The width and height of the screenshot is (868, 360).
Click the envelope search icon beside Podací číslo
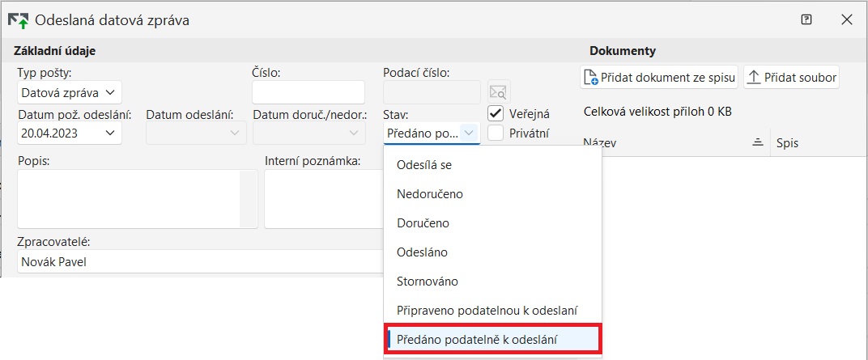[x=499, y=92]
